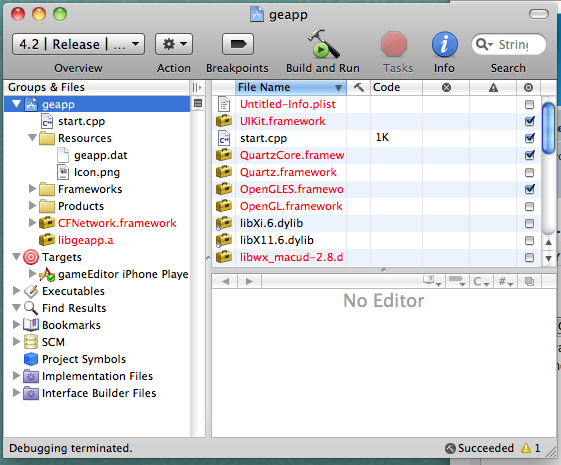Open the class C popup menu
This screenshot has height=465, width=561.
(481, 282)
